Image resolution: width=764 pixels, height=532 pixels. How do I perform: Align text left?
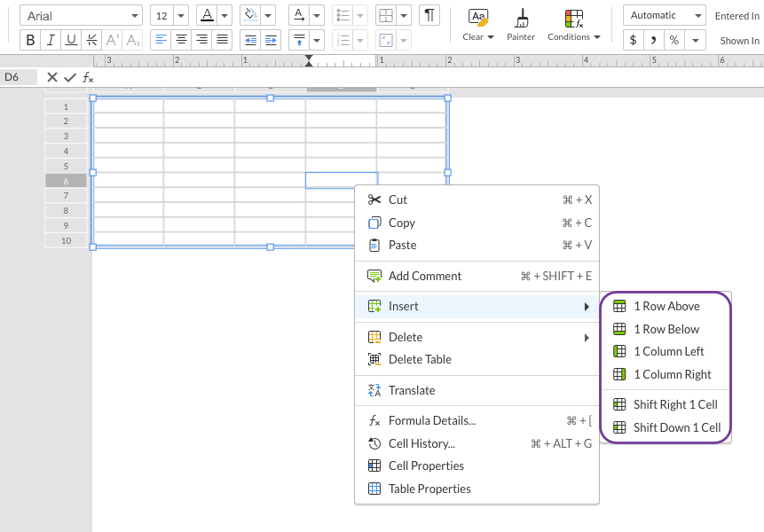click(x=161, y=40)
